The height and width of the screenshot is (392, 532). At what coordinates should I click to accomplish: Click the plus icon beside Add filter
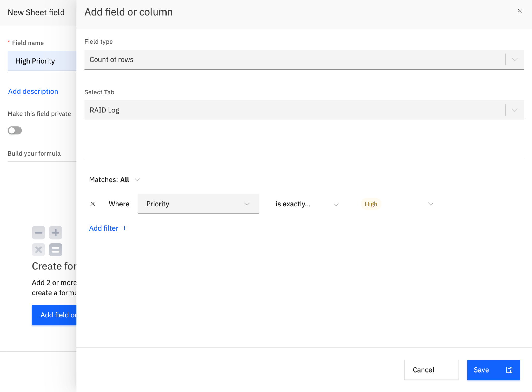point(125,228)
